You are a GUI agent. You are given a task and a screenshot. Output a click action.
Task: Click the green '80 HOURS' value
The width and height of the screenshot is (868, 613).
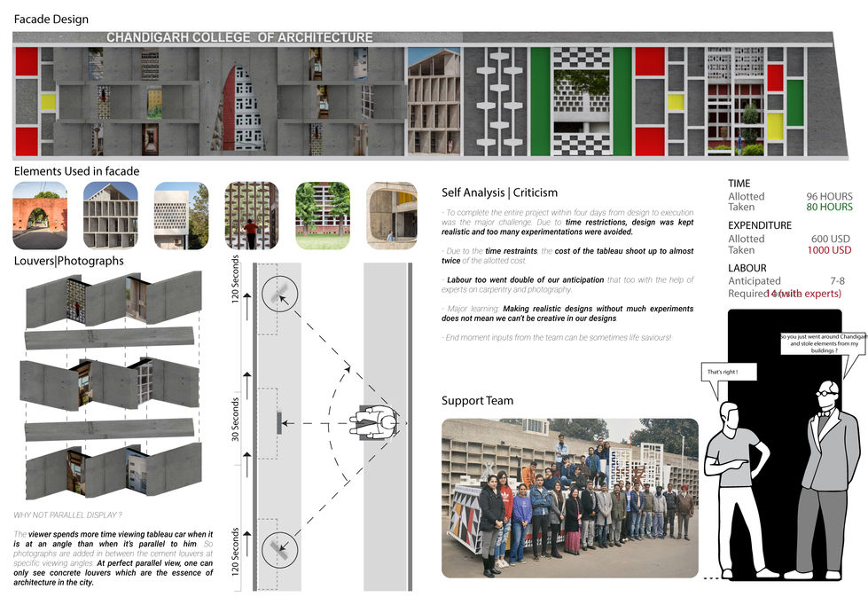[829, 207]
